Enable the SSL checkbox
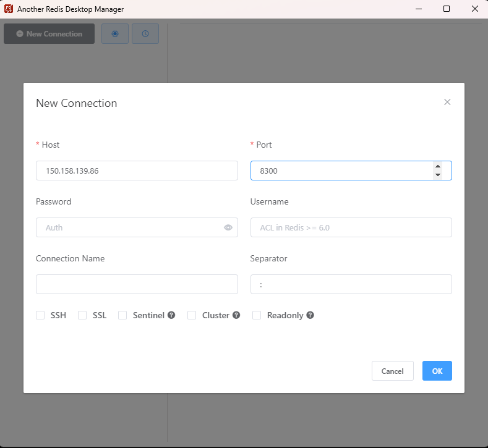This screenshot has width=488, height=448. 82,315
